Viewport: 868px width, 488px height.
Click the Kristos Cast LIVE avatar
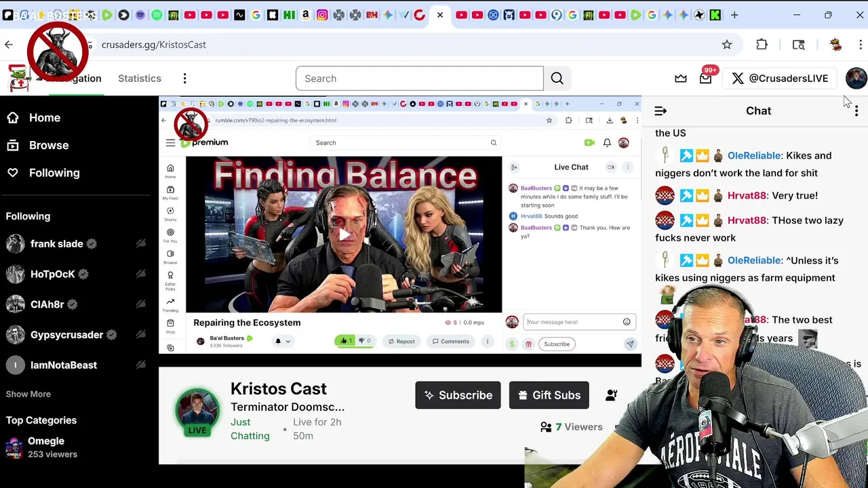point(197,412)
